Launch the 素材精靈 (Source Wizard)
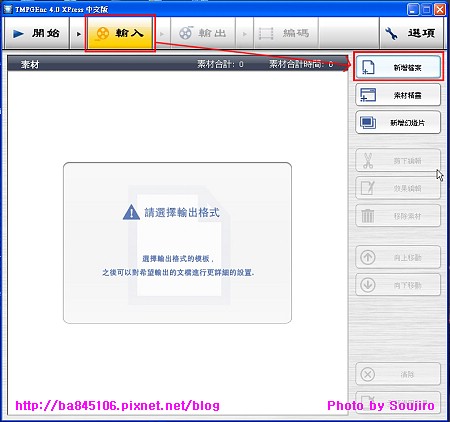The height and width of the screenshot is (422, 450). 398,95
